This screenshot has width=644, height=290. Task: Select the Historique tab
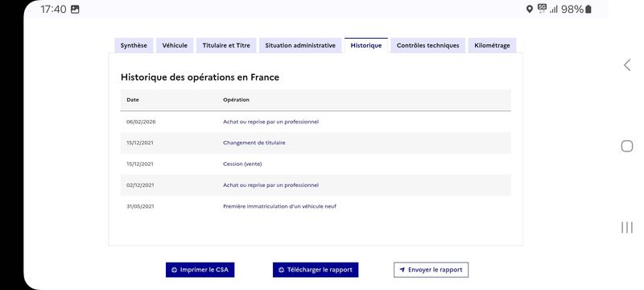tap(366, 46)
